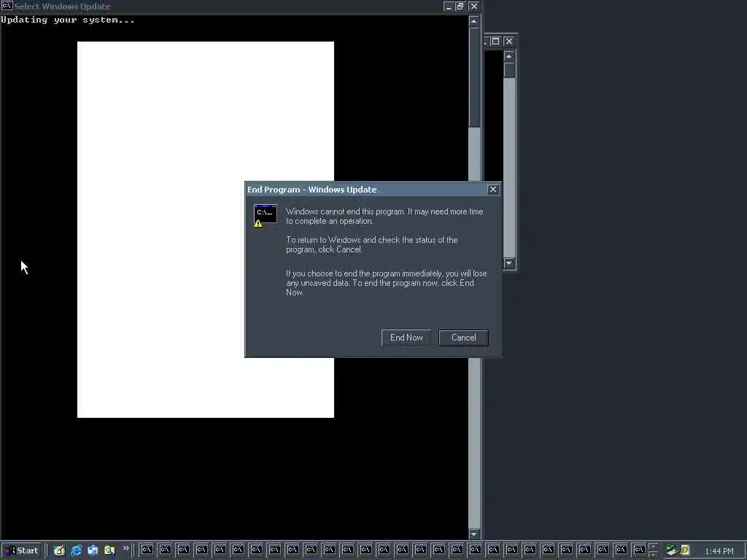The image size is (747, 560).
Task: Click the Windows Update console scroll up arrow
Action: point(474,21)
